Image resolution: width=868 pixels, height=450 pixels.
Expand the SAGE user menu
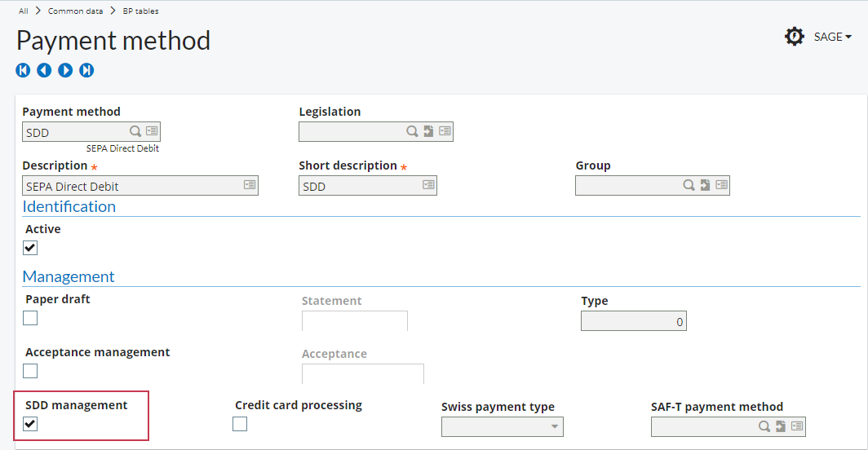pyautogui.click(x=833, y=37)
